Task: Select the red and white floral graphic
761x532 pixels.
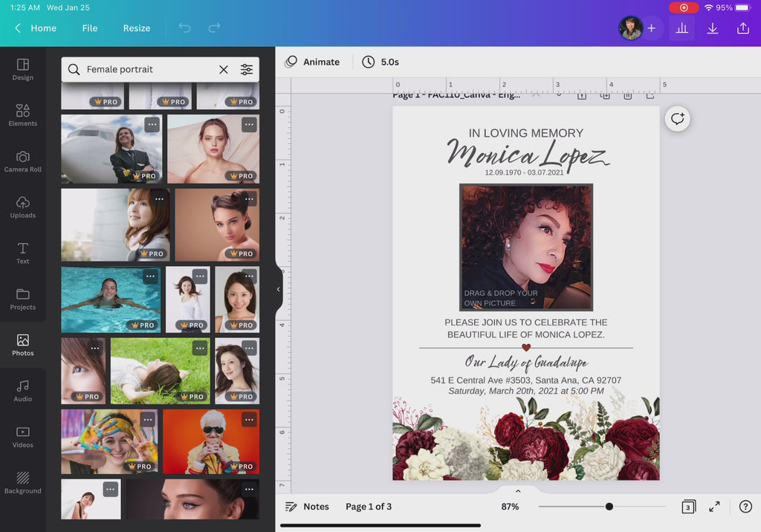Action: 526,438
